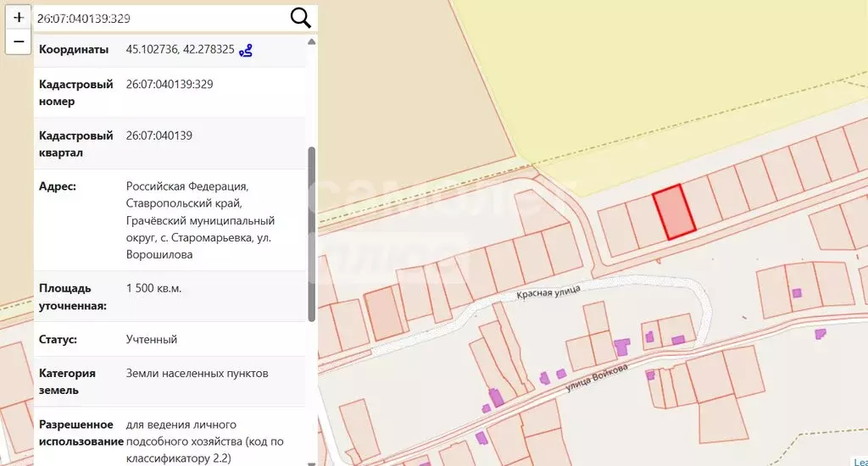Click the Красная улица street label

pyautogui.click(x=548, y=291)
